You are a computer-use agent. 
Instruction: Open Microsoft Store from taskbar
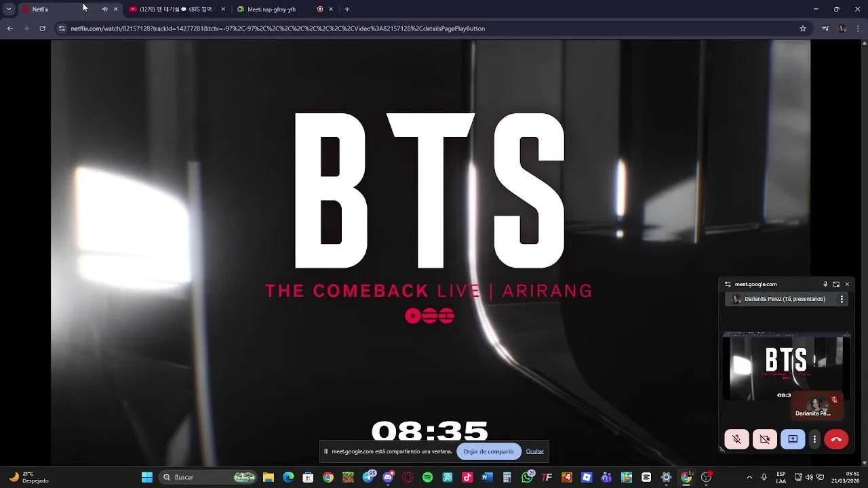(308, 477)
